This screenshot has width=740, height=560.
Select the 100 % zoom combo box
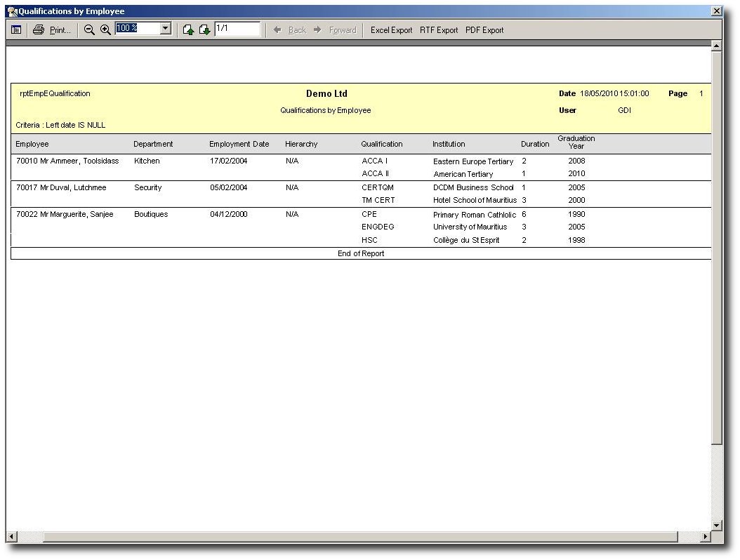tap(143, 29)
